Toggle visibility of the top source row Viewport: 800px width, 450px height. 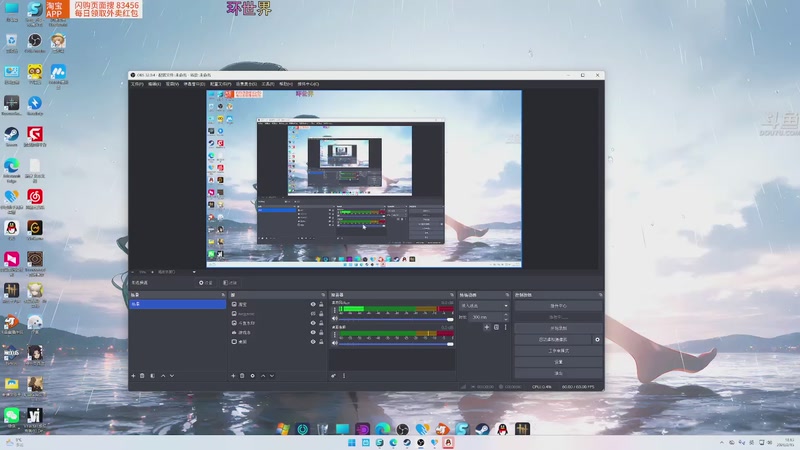[x=313, y=305]
